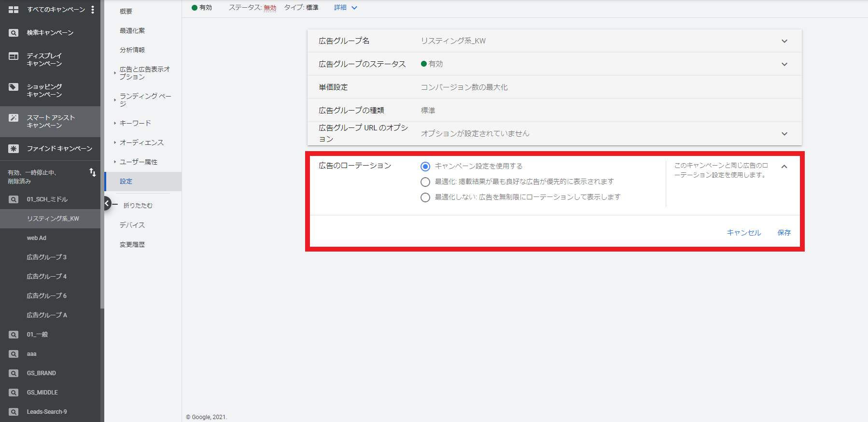Image resolution: width=868 pixels, height=422 pixels.
Task: Click the left sidebar scrollbar
Action: (x=102, y=155)
